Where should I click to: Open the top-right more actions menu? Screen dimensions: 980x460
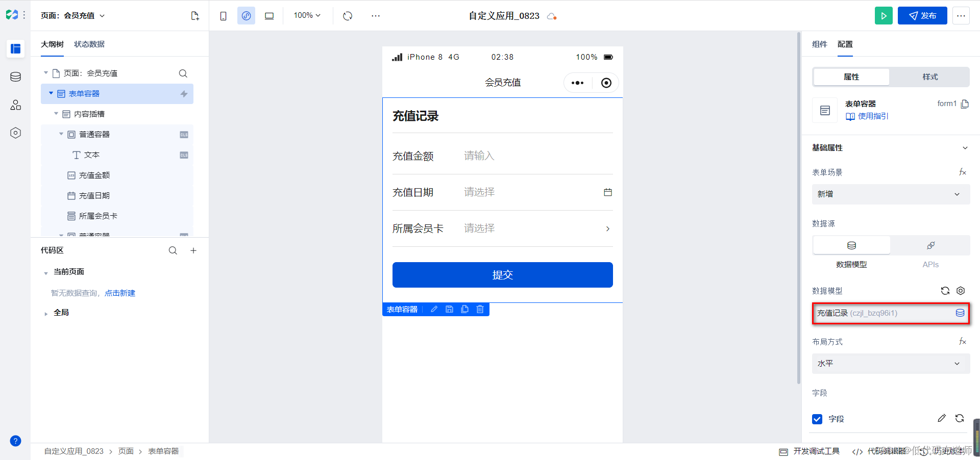[x=961, y=16]
